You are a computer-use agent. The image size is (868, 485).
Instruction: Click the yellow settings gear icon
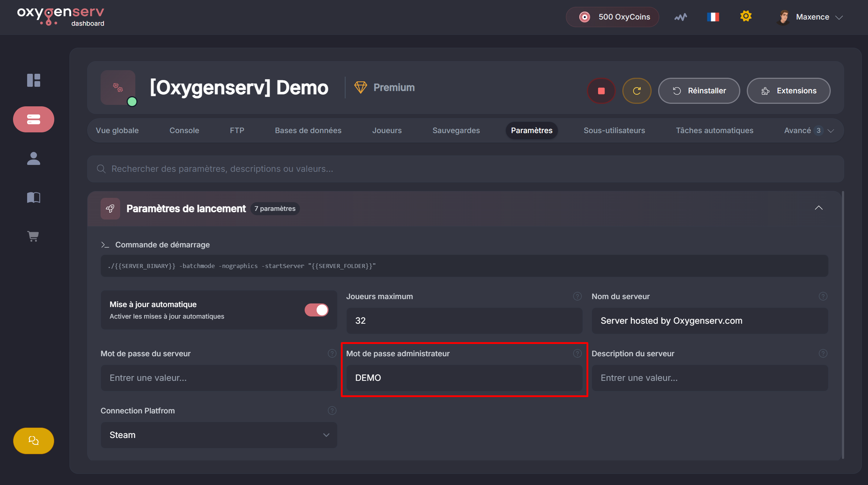746,16
